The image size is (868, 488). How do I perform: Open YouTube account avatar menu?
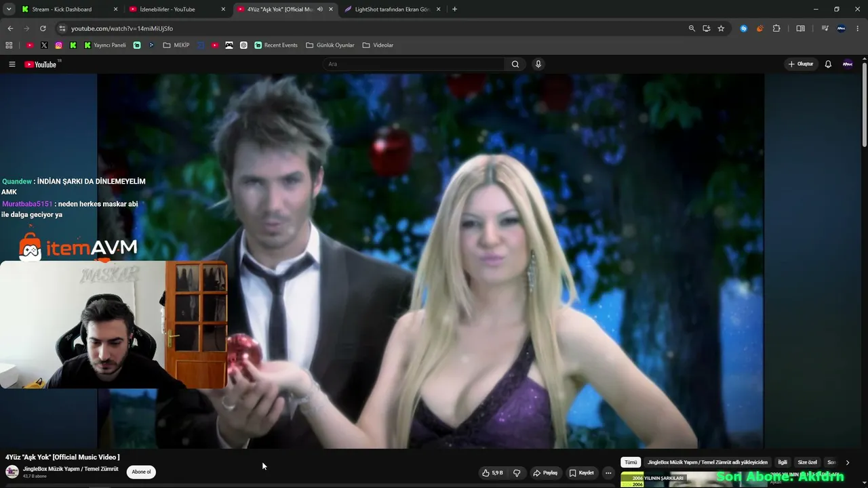click(x=847, y=64)
